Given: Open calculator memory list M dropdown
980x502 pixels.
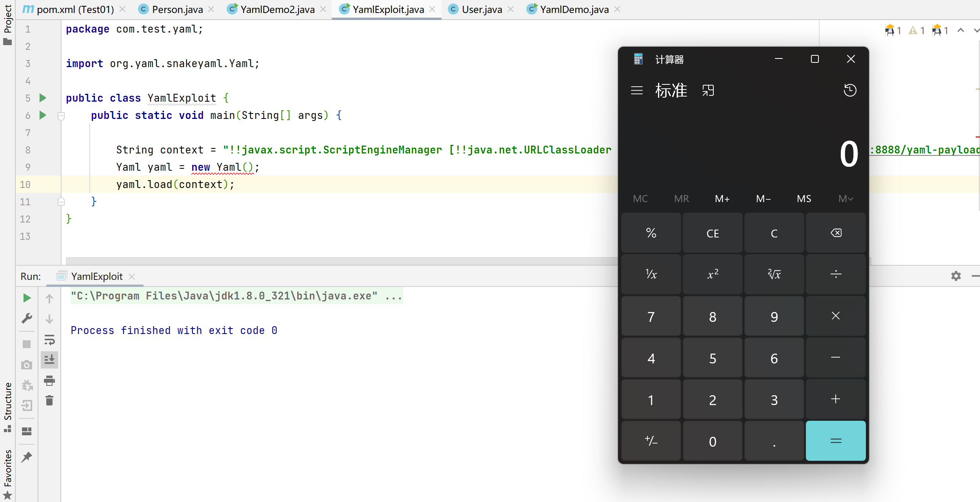Looking at the screenshot, I should pos(845,199).
